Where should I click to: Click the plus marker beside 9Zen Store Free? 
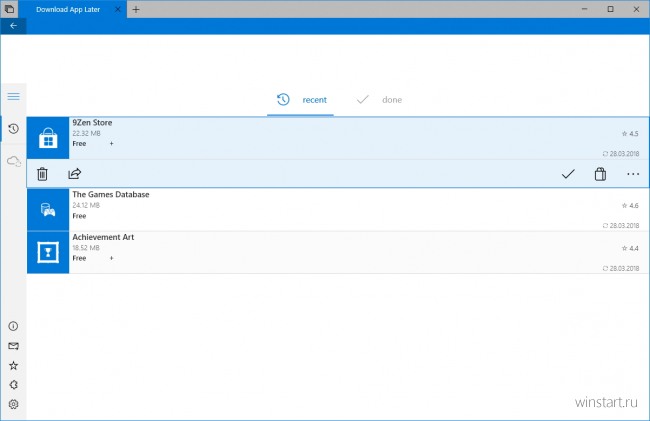point(112,143)
